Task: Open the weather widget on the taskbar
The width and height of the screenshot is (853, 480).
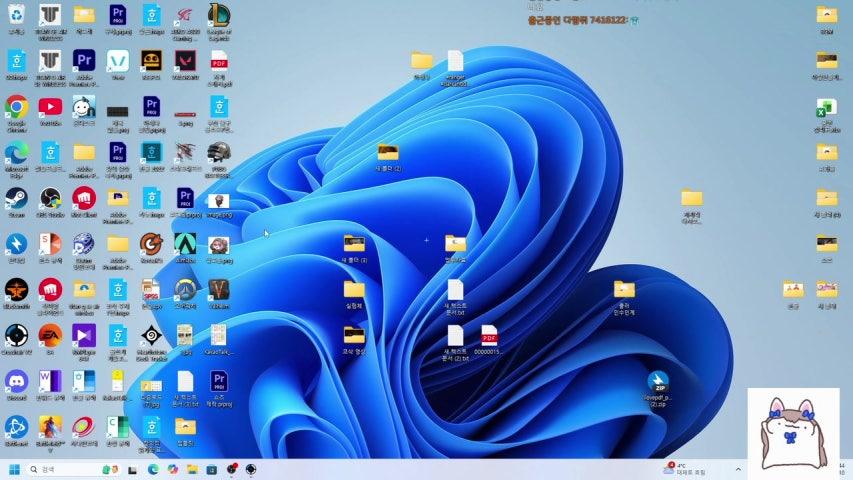Action: pos(685,469)
